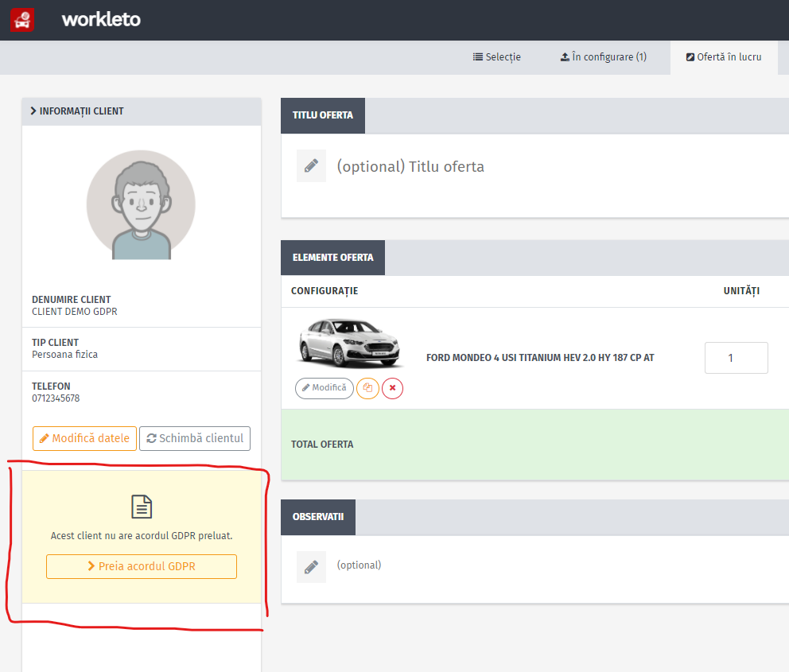Click the red workleto car logo icon
Image resolution: width=789 pixels, height=672 pixels.
click(22, 20)
